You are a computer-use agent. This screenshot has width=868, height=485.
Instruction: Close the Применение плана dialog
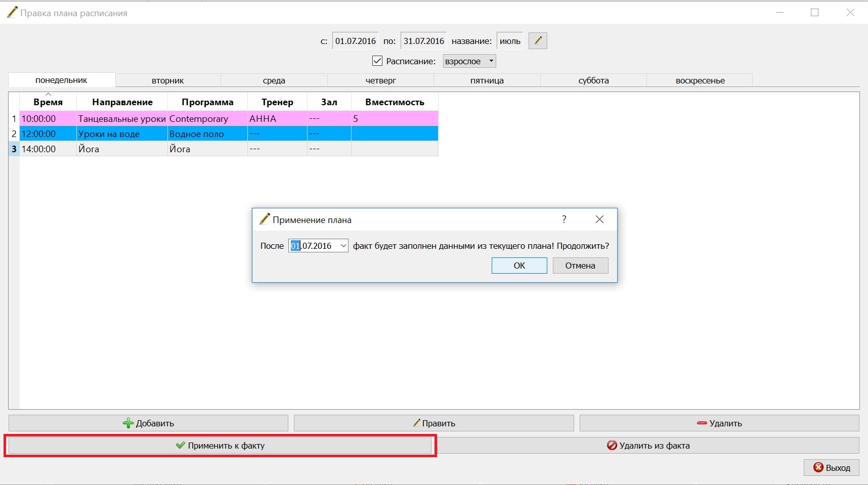599,219
